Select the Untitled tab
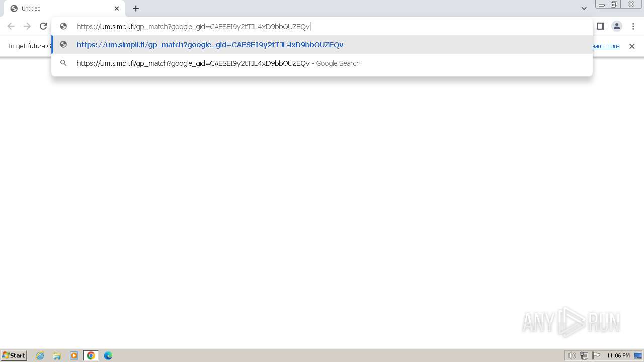 [x=64, y=9]
